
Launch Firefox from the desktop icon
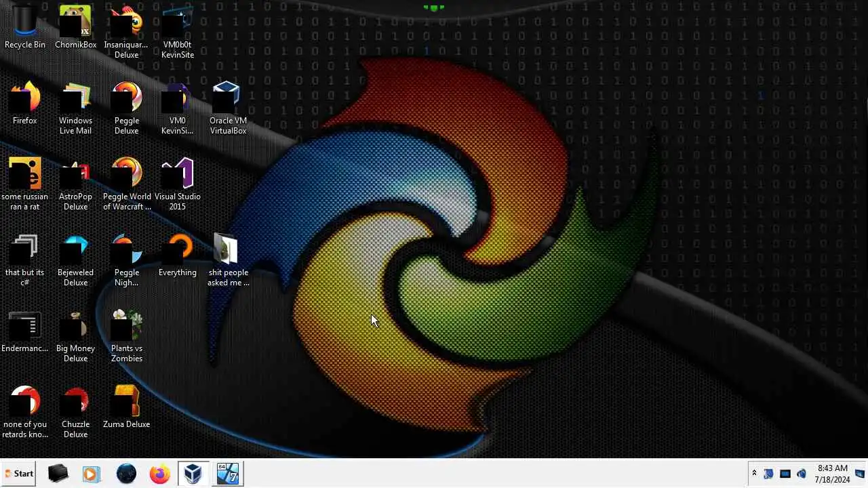click(x=25, y=104)
